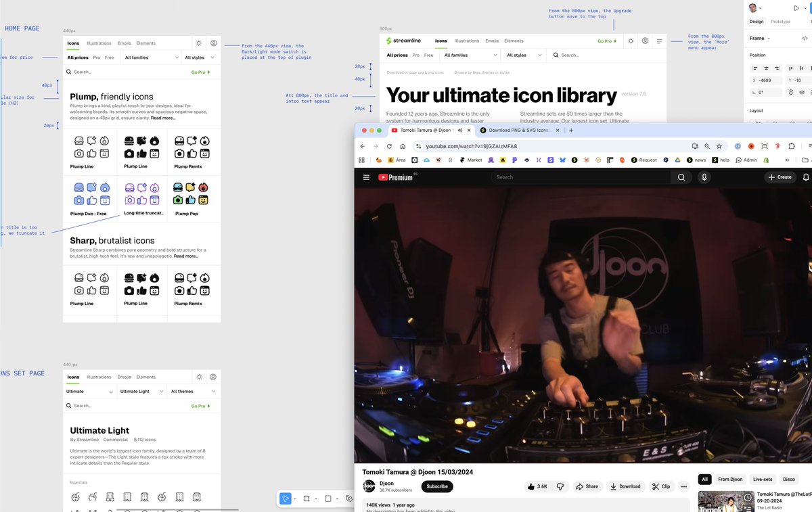Toggle dark/light mode in home page mockup
The image size is (812, 512).
(x=198, y=43)
